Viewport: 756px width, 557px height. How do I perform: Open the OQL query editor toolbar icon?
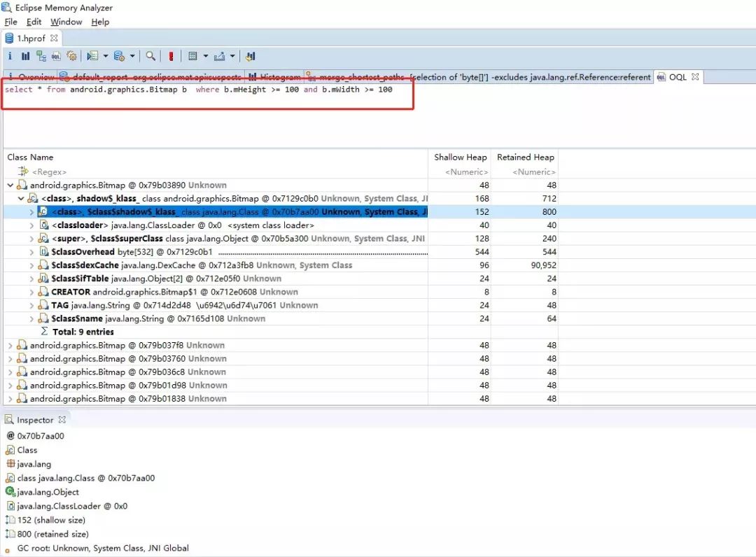tap(57, 57)
